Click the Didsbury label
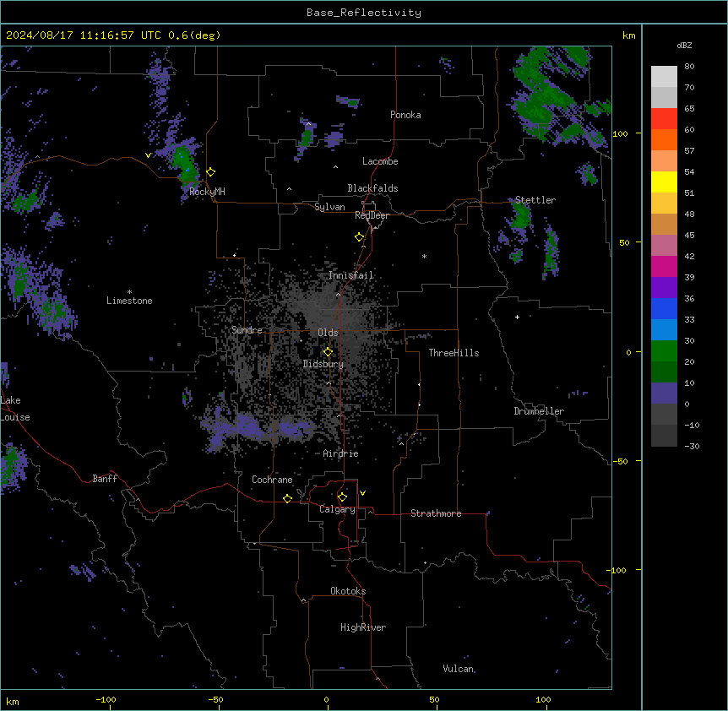This screenshot has width=728, height=711. click(x=323, y=364)
